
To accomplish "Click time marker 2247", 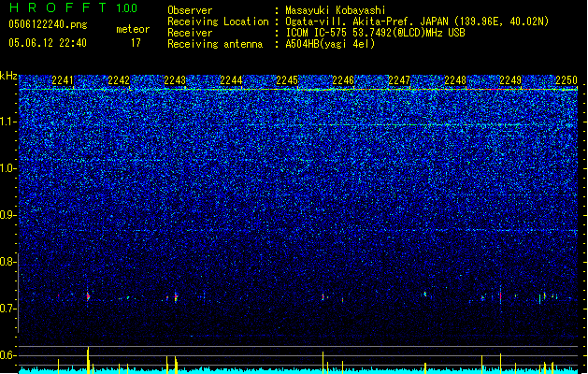I will coord(399,80).
